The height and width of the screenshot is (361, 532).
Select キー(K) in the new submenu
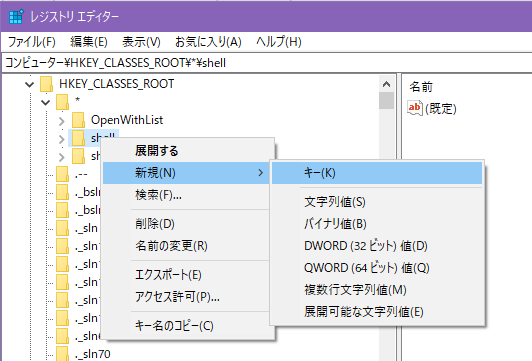click(x=377, y=173)
